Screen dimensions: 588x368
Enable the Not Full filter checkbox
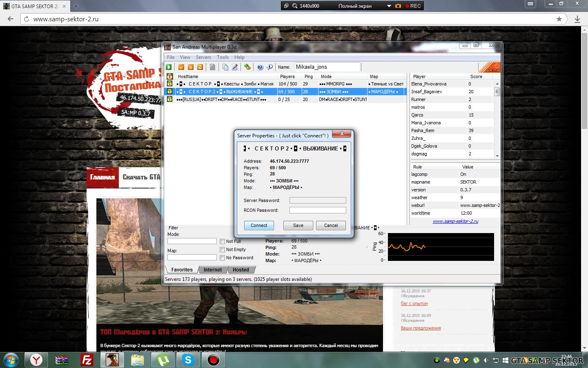[222, 241]
